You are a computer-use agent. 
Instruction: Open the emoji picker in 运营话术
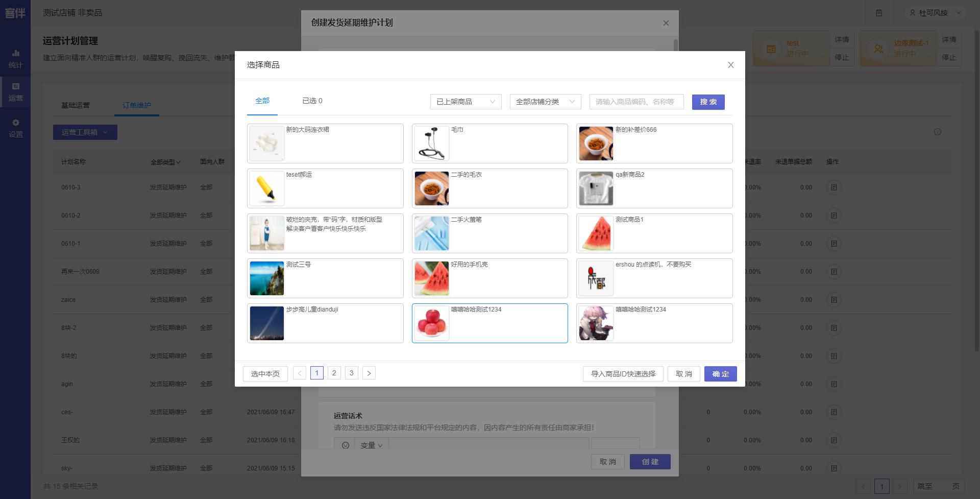[346, 445]
